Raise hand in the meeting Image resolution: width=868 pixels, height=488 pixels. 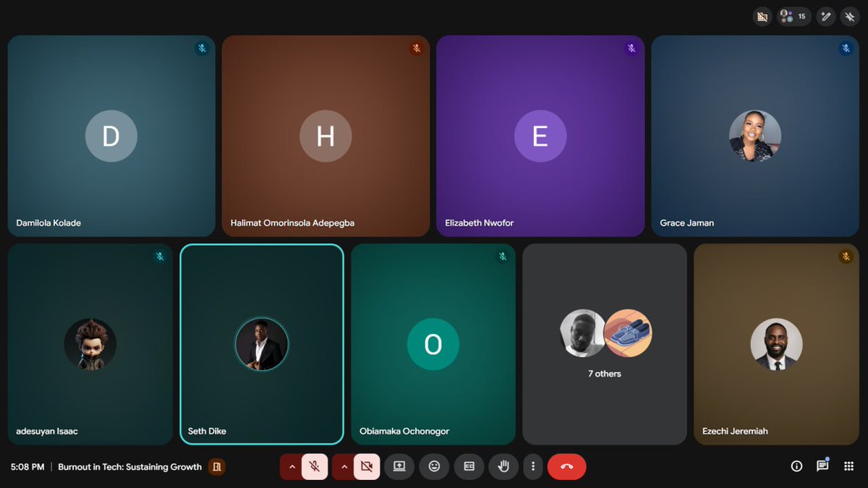click(503, 467)
